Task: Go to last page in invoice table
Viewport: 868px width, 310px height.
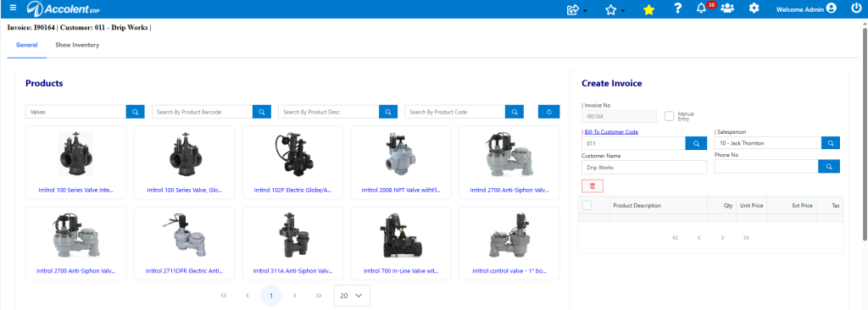Action: pyautogui.click(x=746, y=237)
